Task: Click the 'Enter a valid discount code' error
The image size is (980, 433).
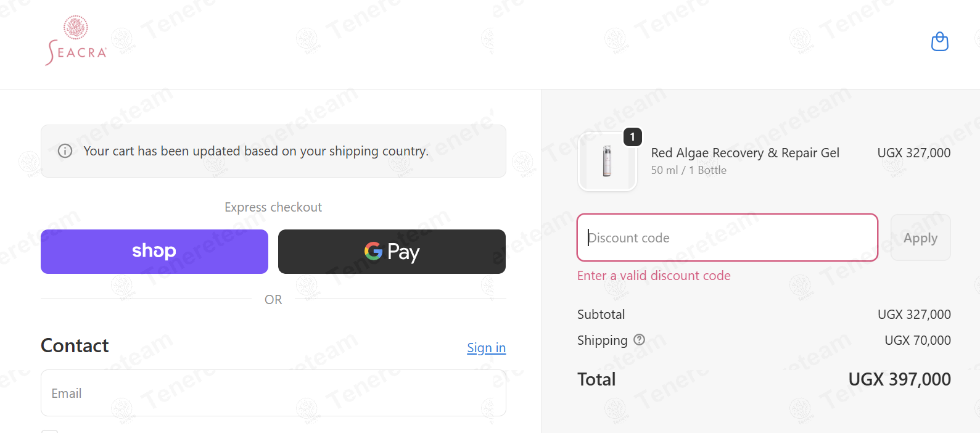Action: coord(654,276)
